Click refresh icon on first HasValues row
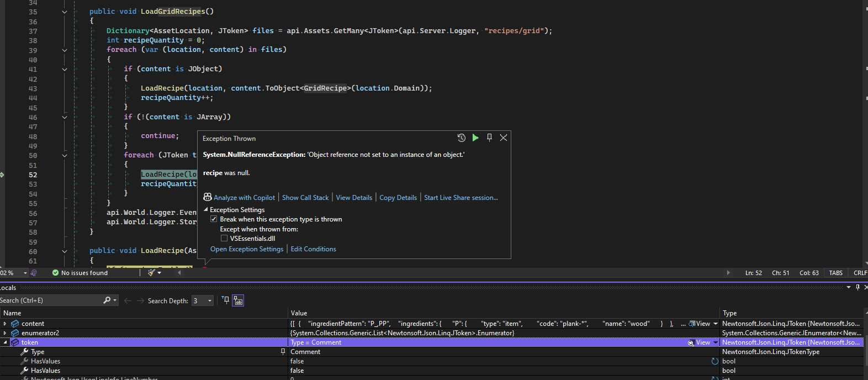This screenshot has height=380, width=868. pos(715,361)
